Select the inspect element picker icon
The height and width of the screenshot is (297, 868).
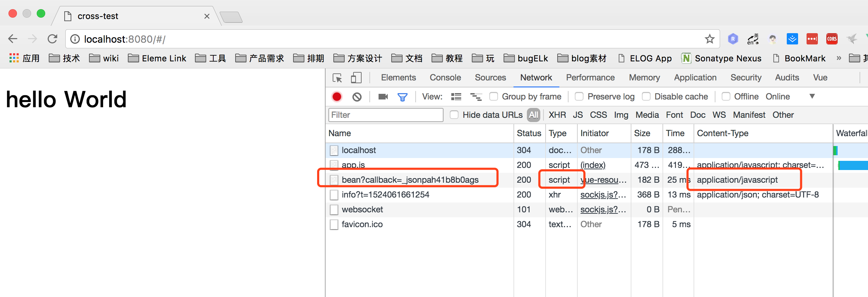tap(337, 78)
